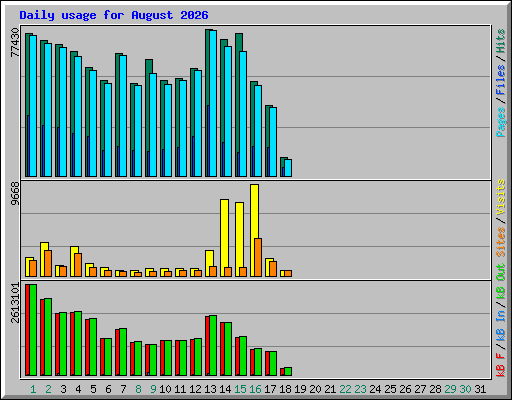Select day 26 on the date axis
The width and height of the screenshot is (512, 400).
pos(405,389)
